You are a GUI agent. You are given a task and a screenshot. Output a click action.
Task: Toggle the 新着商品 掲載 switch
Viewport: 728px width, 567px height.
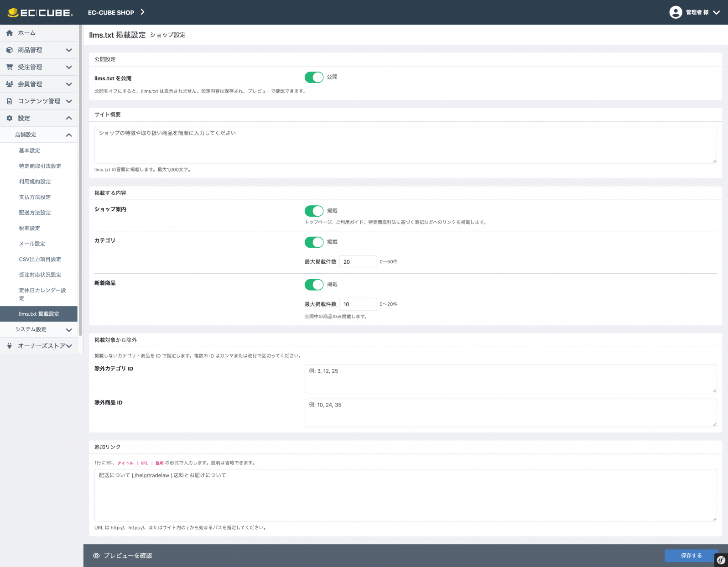[314, 285]
